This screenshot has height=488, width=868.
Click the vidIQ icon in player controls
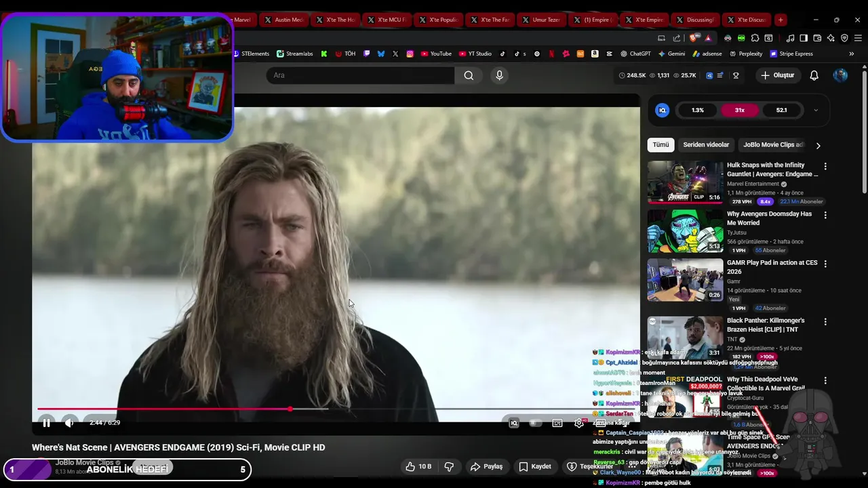[513, 423]
